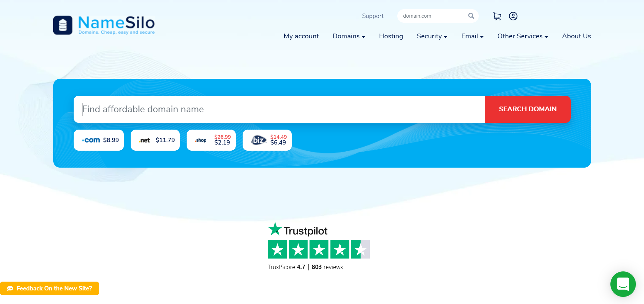Viewport: 644px width, 304px height.
Task: Open the shopping cart icon
Action: [497, 16]
